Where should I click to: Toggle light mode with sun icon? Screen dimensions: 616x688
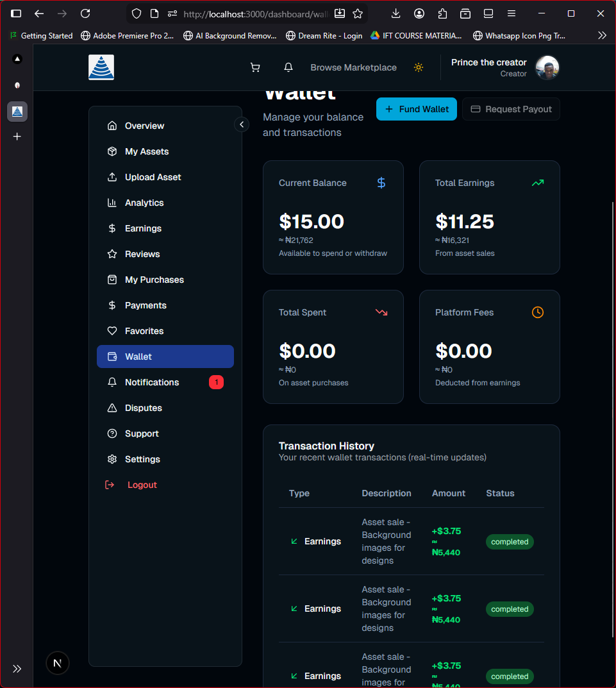pyautogui.click(x=419, y=67)
